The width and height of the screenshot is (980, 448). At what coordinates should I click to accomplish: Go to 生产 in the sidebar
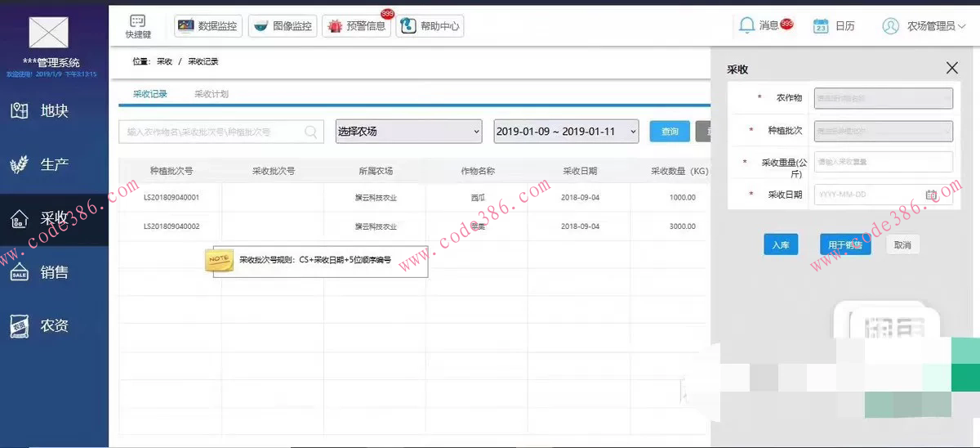[x=54, y=164]
